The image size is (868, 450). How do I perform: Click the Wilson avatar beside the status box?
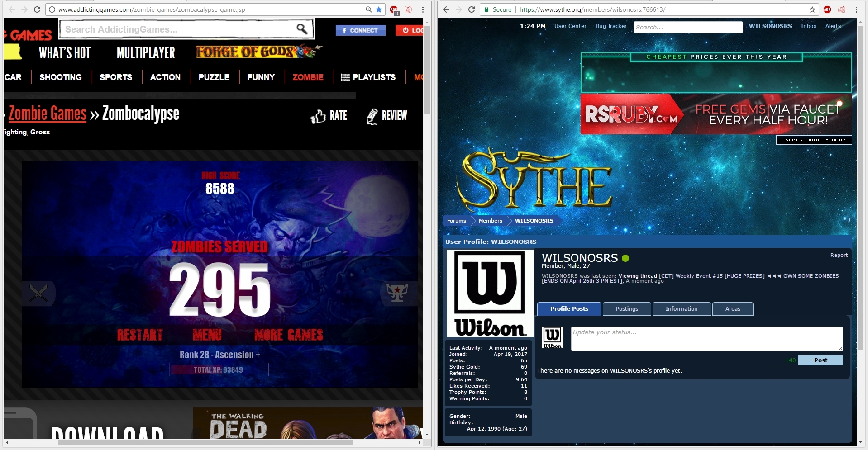(553, 337)
